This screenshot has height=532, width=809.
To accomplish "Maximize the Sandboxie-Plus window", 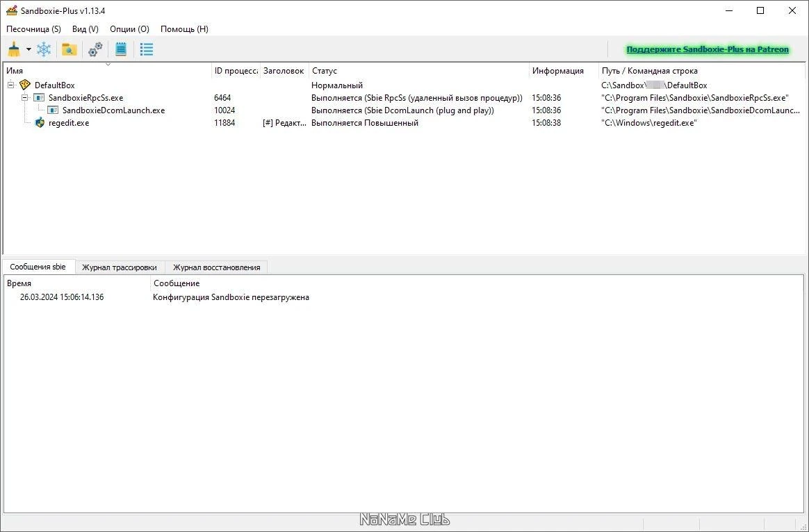I will tap(760, 10).
